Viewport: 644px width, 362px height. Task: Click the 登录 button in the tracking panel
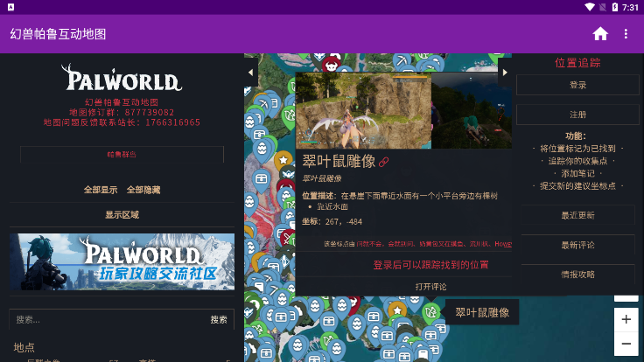tap(577, 85)
